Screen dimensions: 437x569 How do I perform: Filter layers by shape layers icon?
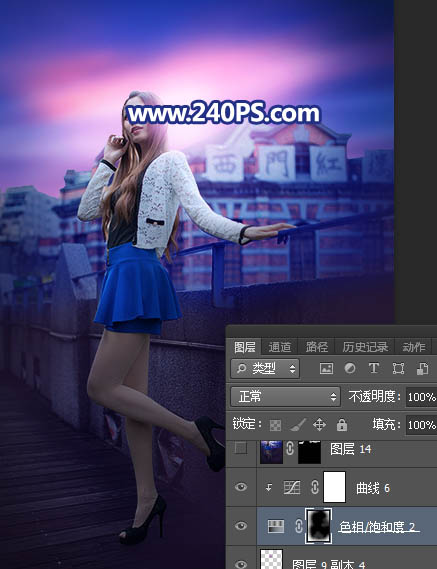(x=398, y=369)
